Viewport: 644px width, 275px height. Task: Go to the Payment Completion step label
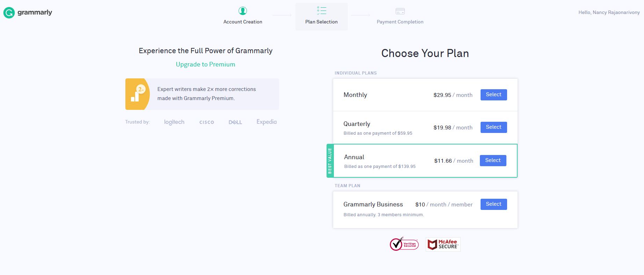[x=400, y=22]
